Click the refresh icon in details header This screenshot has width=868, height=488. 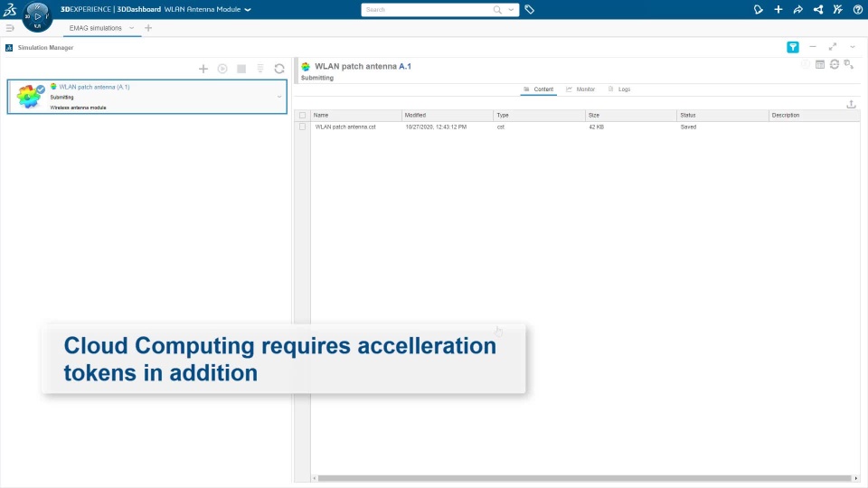(835, 65)
